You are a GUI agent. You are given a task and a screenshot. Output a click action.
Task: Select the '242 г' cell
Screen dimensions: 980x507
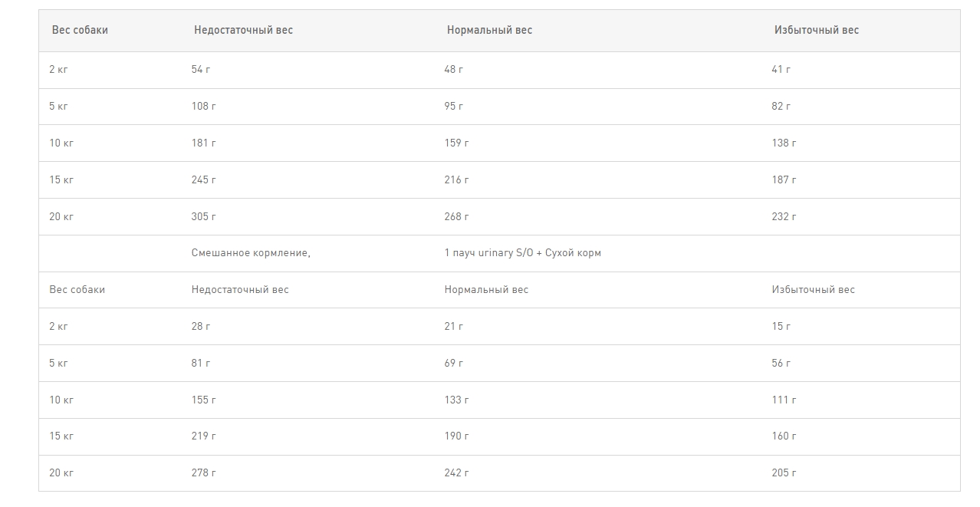pyautogui.click(x=456, y=473)
